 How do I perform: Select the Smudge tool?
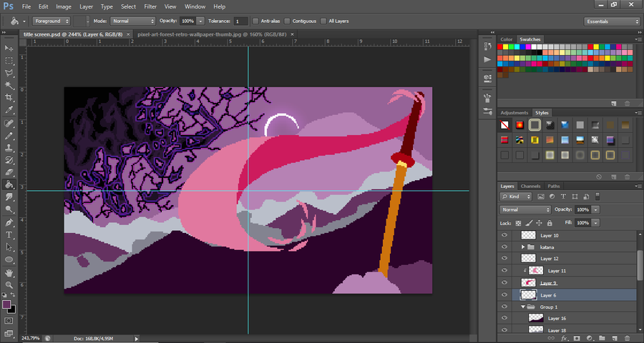click(x=9, y=197)
